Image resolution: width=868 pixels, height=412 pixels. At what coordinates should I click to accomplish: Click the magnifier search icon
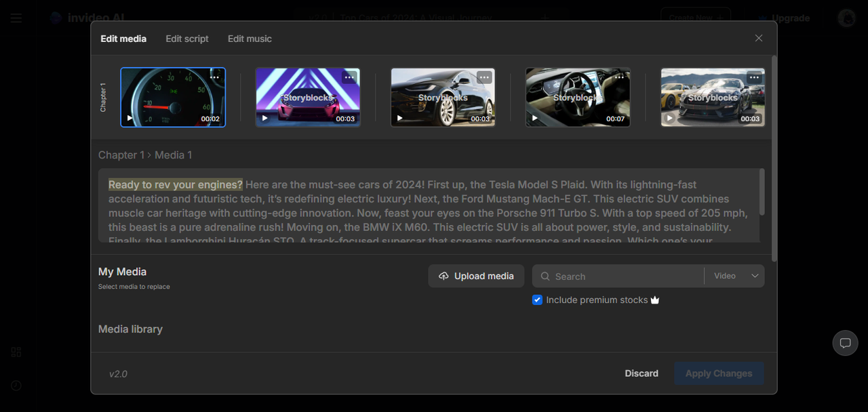pyautogui.click(x=545, y=276)
